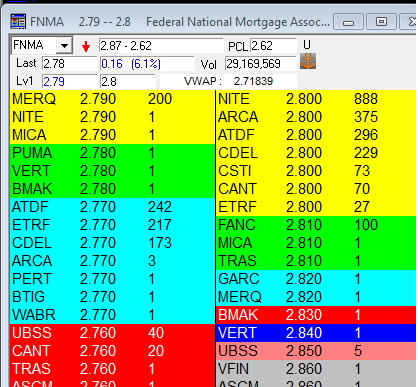This screenshot has height=387, width=418.
Task: Maximize the FNMA Level 2 window
Action: pos(381,22)
